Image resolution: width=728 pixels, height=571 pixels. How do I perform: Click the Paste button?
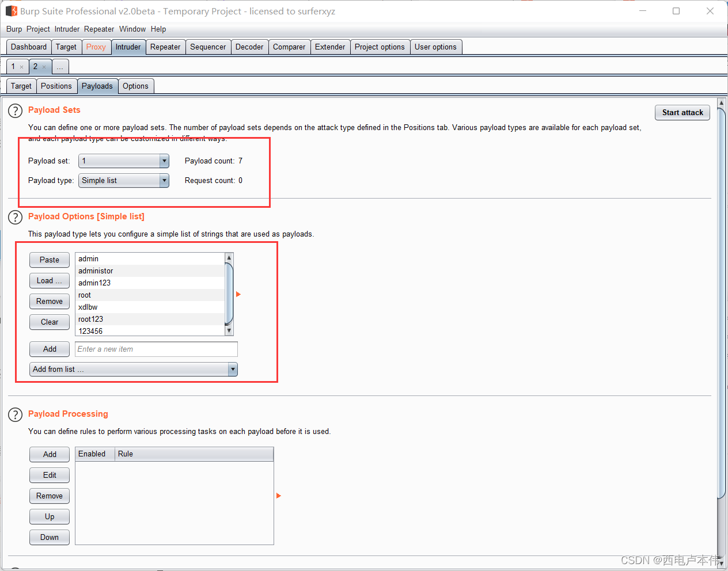(50, 260)
